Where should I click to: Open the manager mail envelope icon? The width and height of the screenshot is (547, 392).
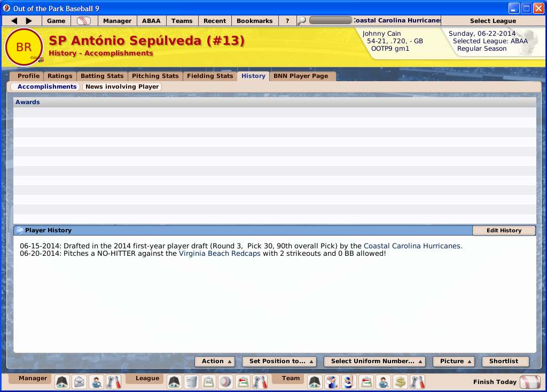click(x=80, y=382)
